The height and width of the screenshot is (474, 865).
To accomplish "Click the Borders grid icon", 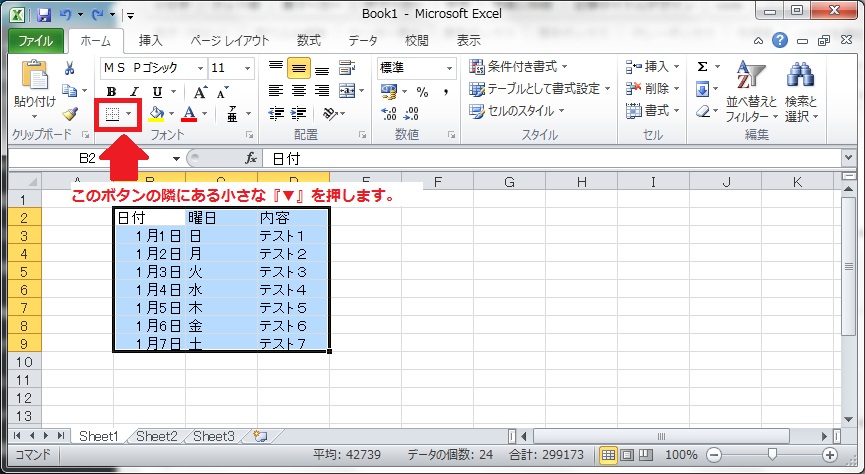I will (x=113, y=114).
